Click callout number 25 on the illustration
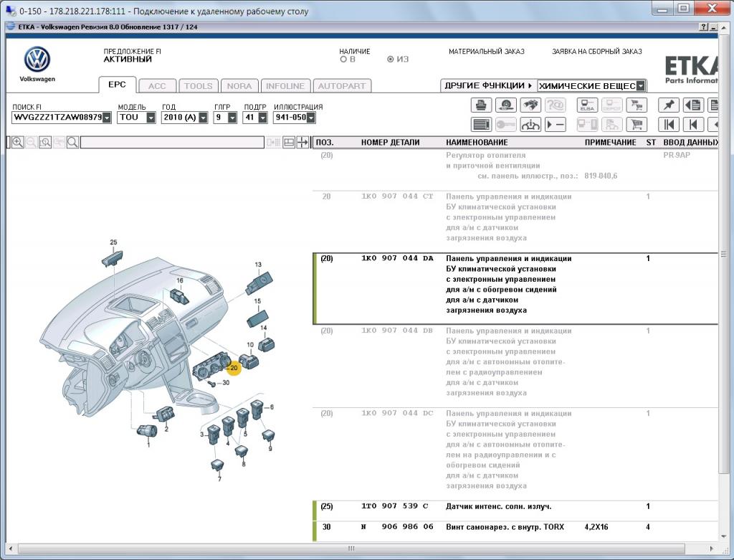The width and height of the screenshot is (734, 560). pyautogui.click(x=113, y=242)
